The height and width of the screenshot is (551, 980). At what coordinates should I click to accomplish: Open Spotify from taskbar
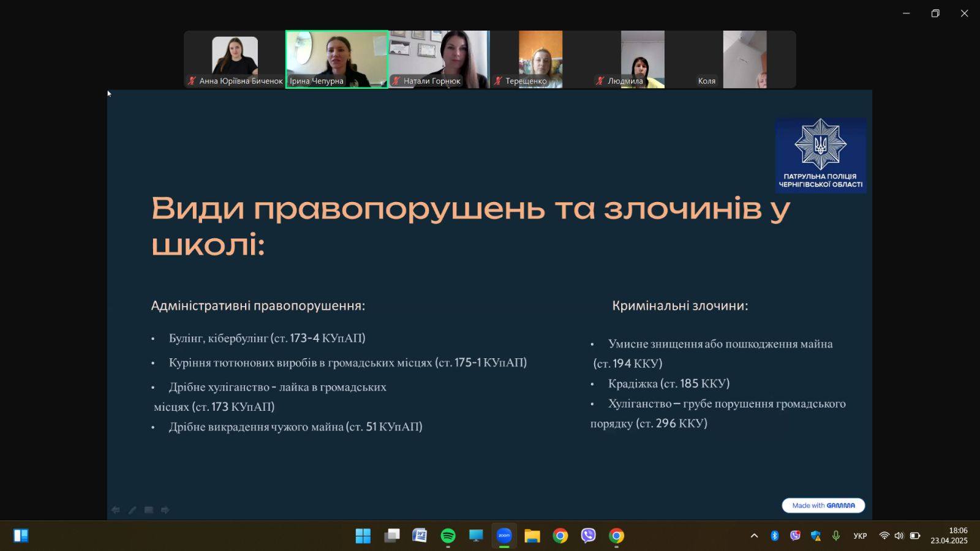pyautogui.click(x=448, y=536)
